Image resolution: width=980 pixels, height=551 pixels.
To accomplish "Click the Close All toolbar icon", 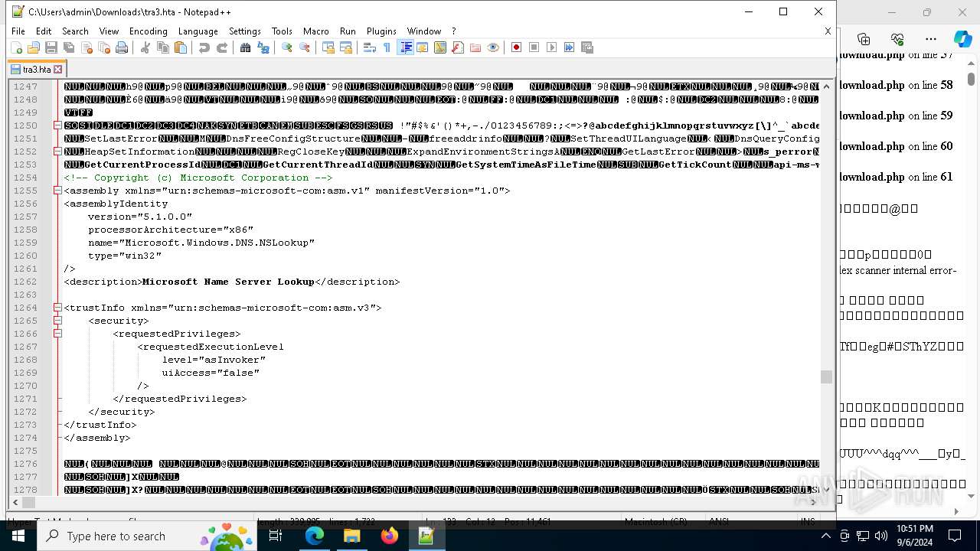I will (104, 47).
